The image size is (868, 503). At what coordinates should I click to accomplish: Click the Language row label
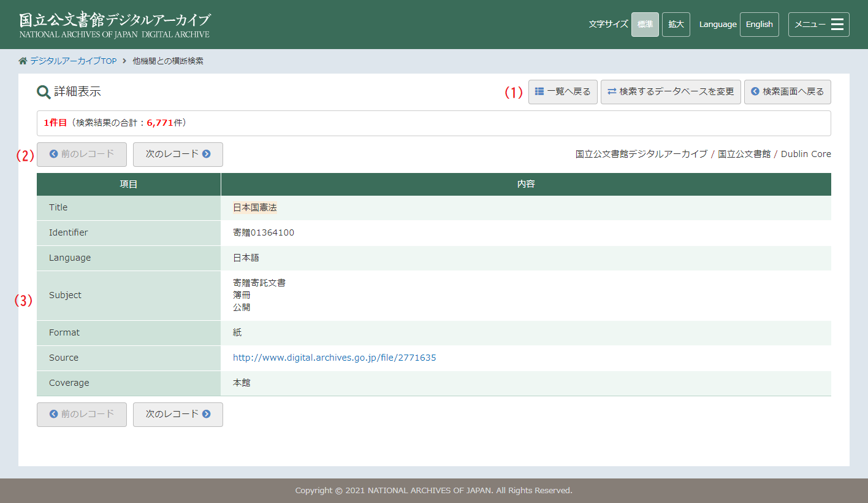70,258
